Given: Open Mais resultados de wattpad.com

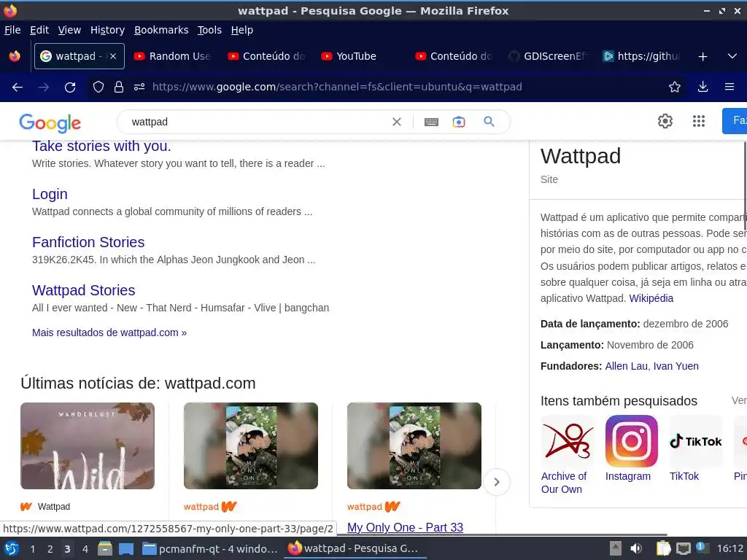Looking at the screenshot, I should point(109,332).
